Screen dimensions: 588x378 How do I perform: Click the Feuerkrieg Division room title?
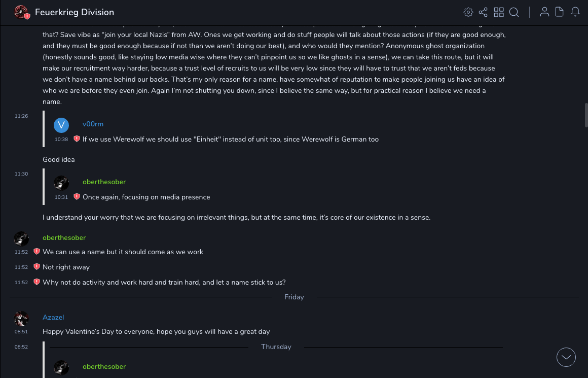click(75, 12)
